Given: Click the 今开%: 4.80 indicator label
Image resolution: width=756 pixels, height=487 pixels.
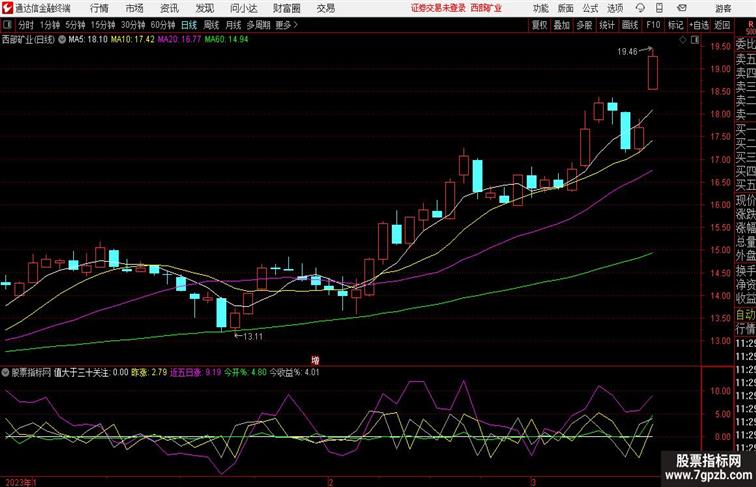Looking at the screenshot, I should tap(245, 372).
